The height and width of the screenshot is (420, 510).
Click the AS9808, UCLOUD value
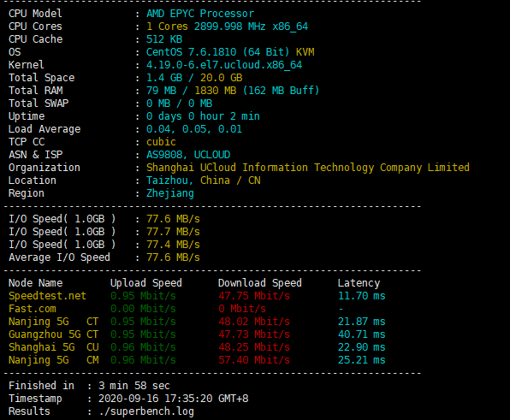[188, 155]
